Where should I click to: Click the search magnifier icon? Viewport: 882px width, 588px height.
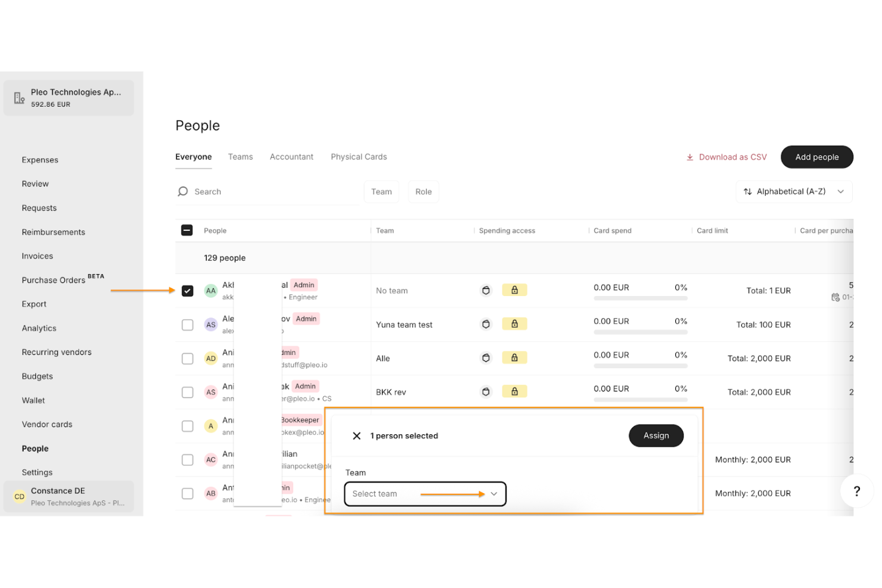(x=182, y=191)
